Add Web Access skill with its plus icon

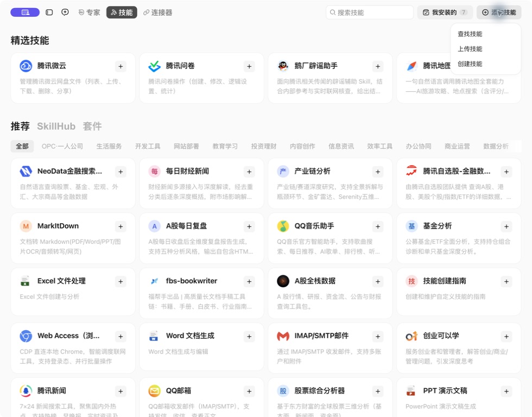pyautogui.click(x=121, y=336)
